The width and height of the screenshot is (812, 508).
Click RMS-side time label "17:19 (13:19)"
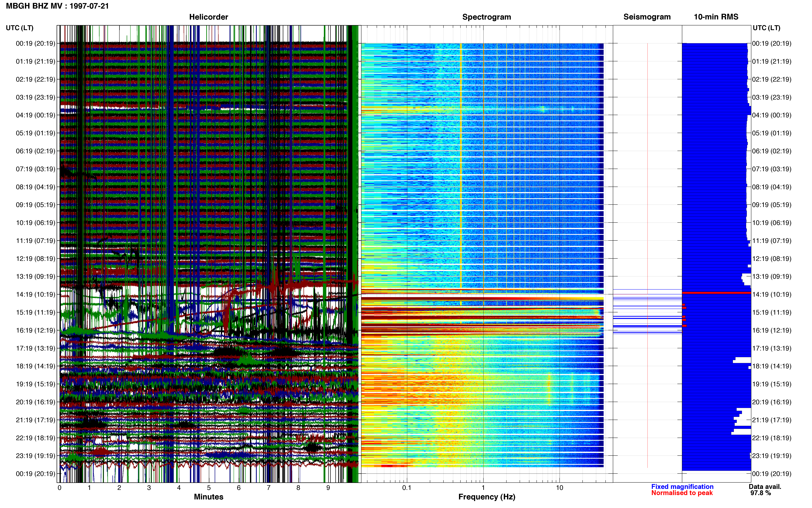[x=772, y=348]
